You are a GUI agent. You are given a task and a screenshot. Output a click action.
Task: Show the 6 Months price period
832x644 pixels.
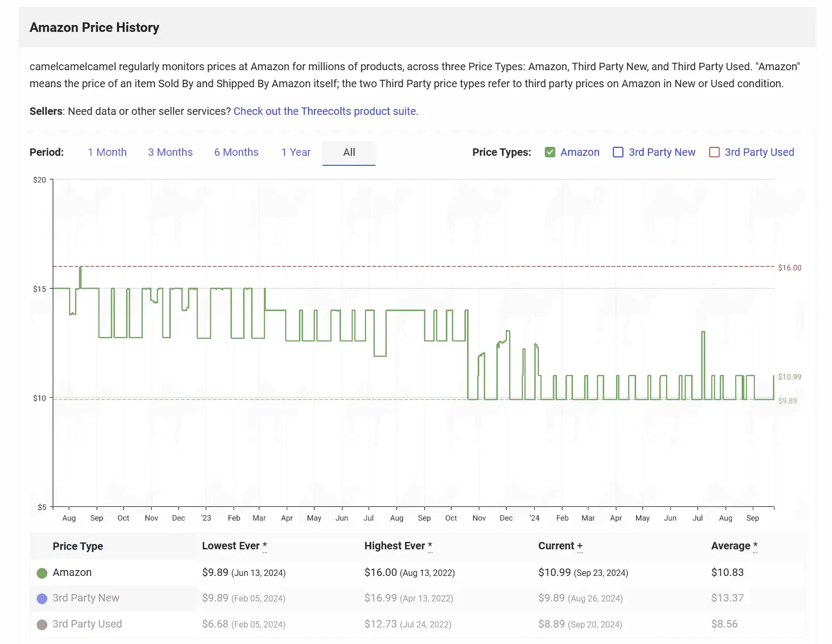pyautogui.click(x=236, y=152)
